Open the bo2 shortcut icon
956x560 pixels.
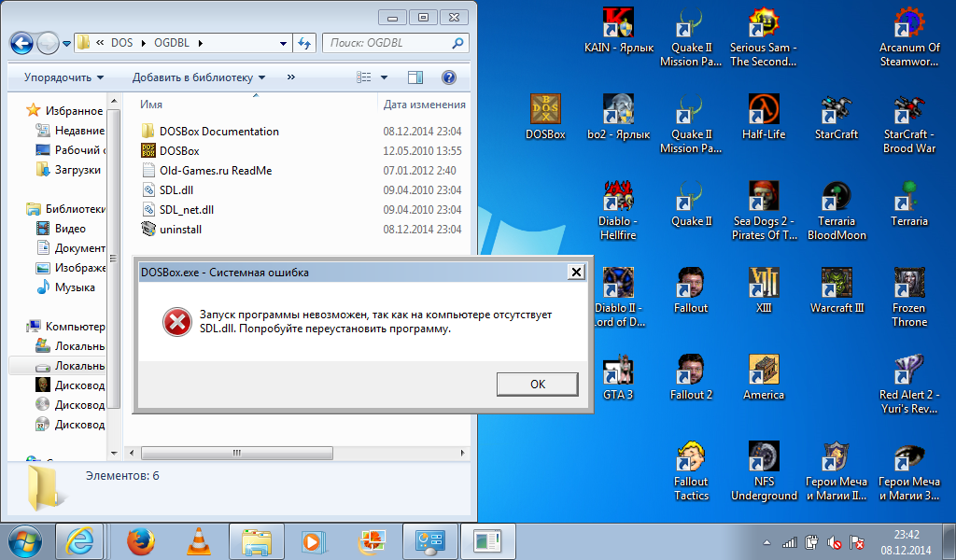point(618,117)
